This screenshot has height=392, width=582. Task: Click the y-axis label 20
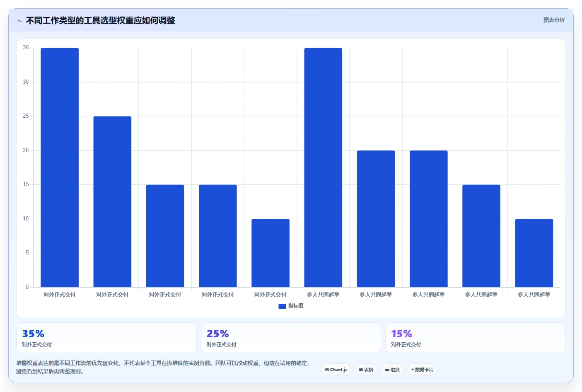(x=26, y=150)
